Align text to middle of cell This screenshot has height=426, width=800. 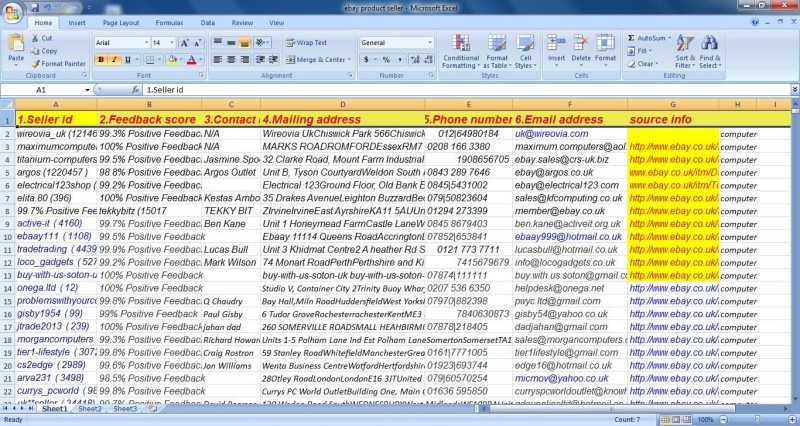pos(231,43)
